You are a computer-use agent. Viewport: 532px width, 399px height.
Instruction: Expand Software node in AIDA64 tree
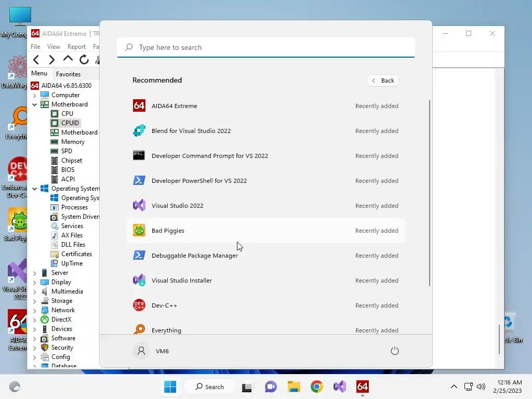(35, 338)
